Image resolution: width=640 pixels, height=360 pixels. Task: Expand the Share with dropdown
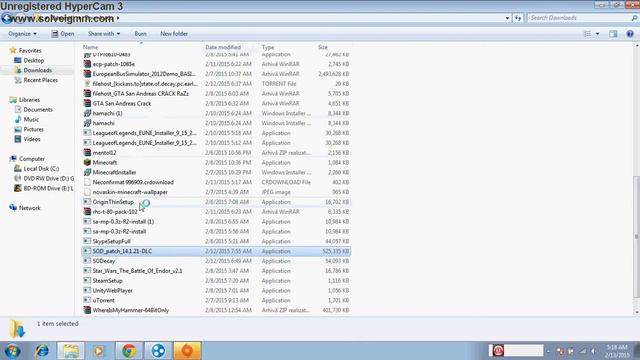tap(104, 34)
